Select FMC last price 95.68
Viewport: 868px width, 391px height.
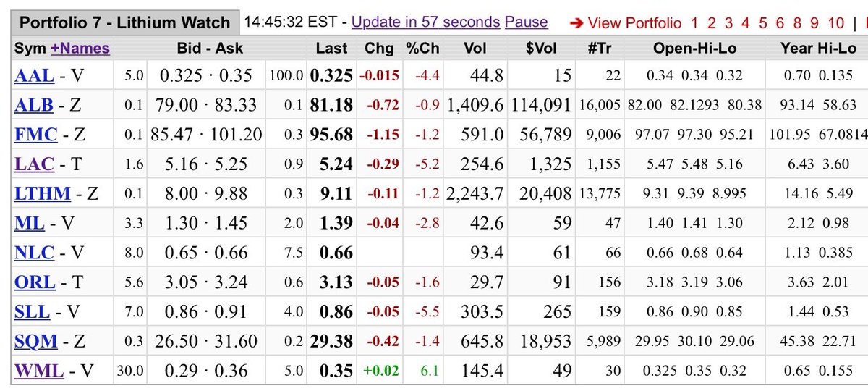332,135
